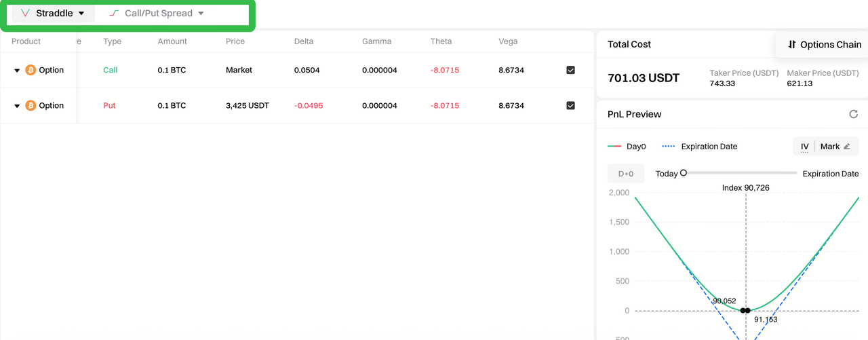Expand the Call option row arrow
The image size is (868, 340).
[17, 71]
